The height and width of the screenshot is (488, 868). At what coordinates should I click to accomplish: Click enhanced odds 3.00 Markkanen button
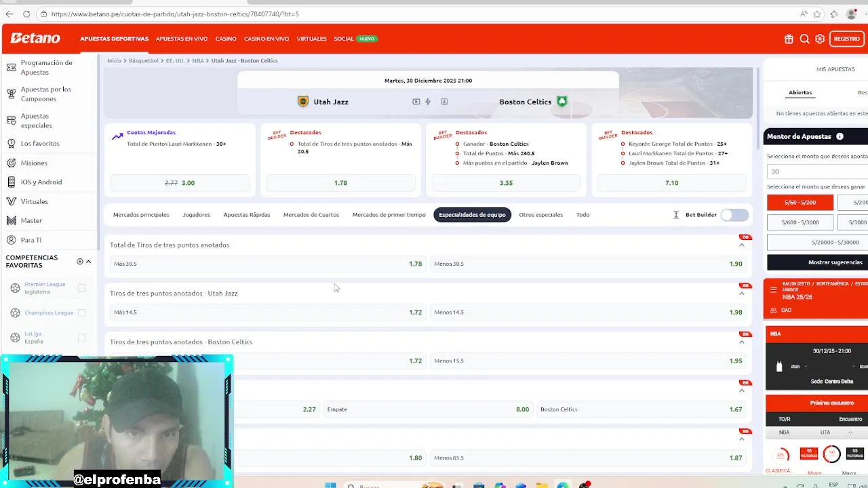click(180, 183)
